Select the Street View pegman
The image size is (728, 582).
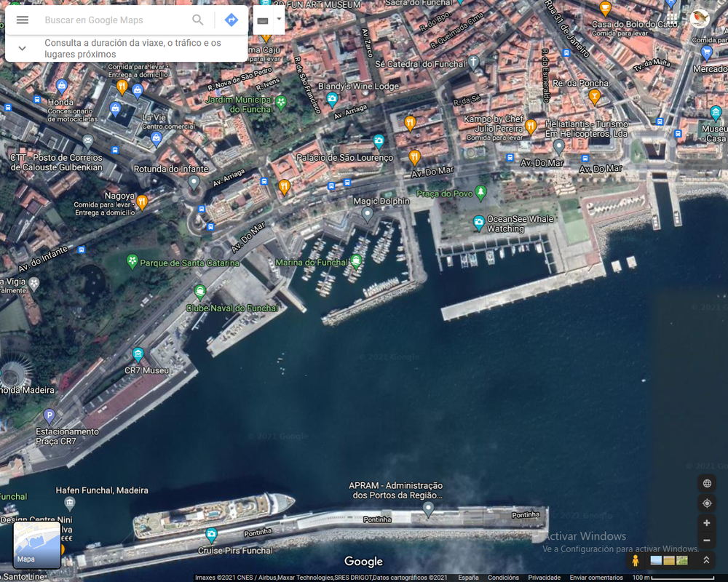coord(636,561)
